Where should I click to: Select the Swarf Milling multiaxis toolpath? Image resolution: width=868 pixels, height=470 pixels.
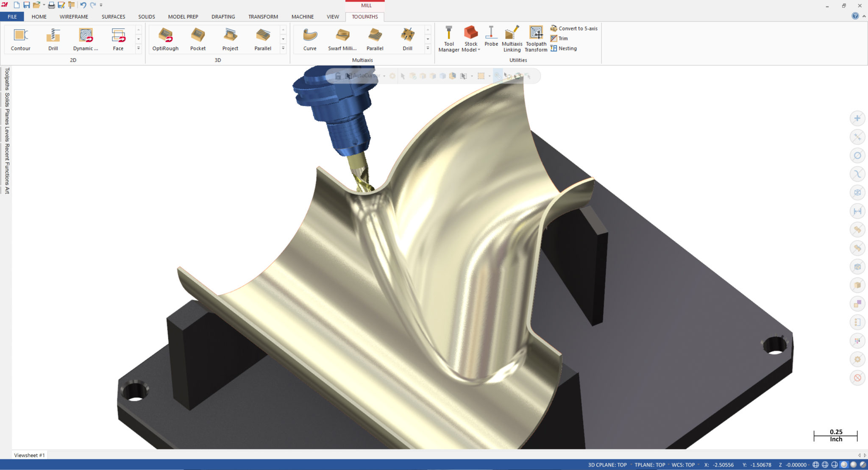pyautogui.click(x=342, y=39)
